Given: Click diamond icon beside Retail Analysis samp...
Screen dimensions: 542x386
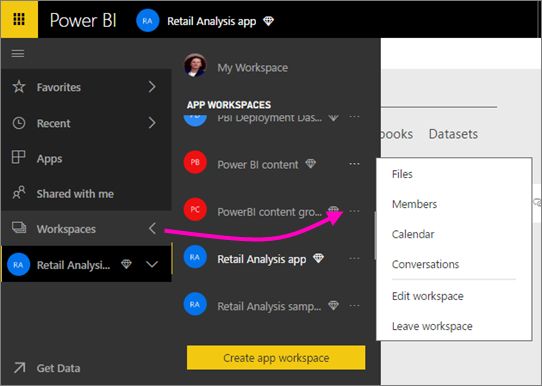Looking at the screenshot, I should (333, 305).
